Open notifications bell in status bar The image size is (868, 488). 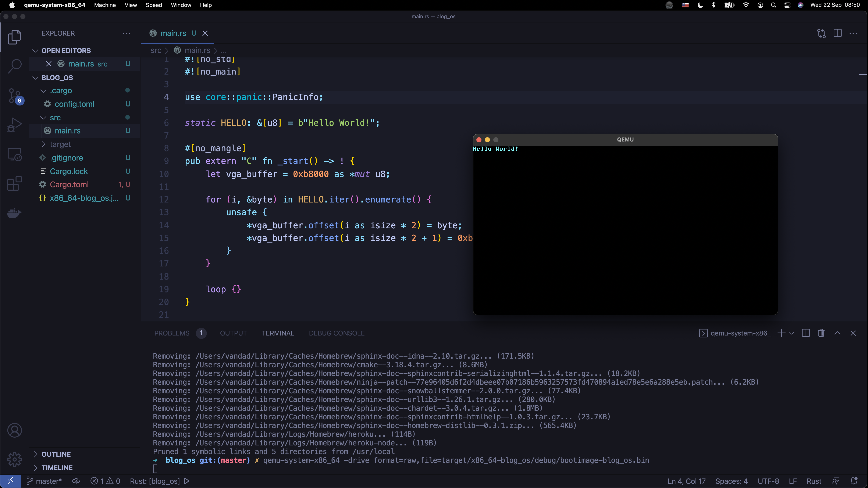[854, 481]
